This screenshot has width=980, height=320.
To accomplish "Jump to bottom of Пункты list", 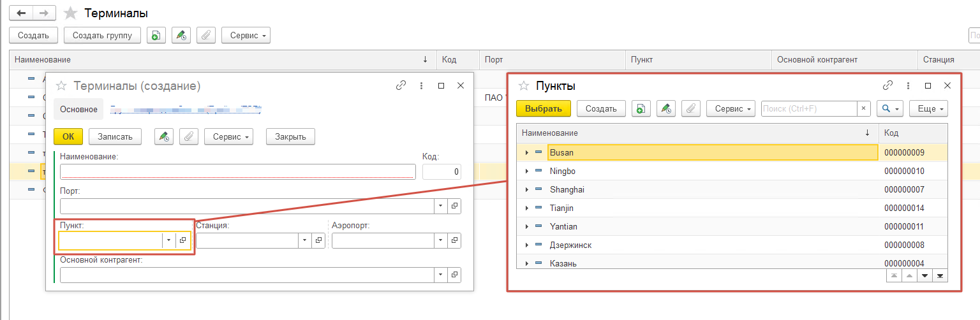I will click(940, 275).
